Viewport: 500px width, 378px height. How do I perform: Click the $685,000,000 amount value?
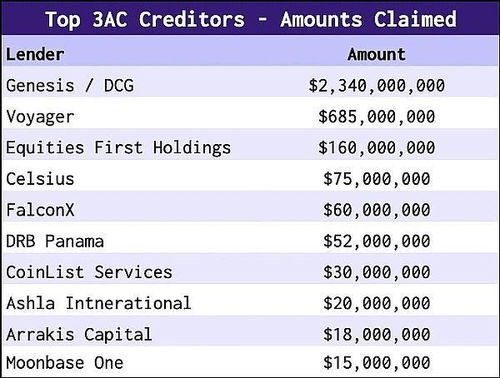tap(377, 117)
